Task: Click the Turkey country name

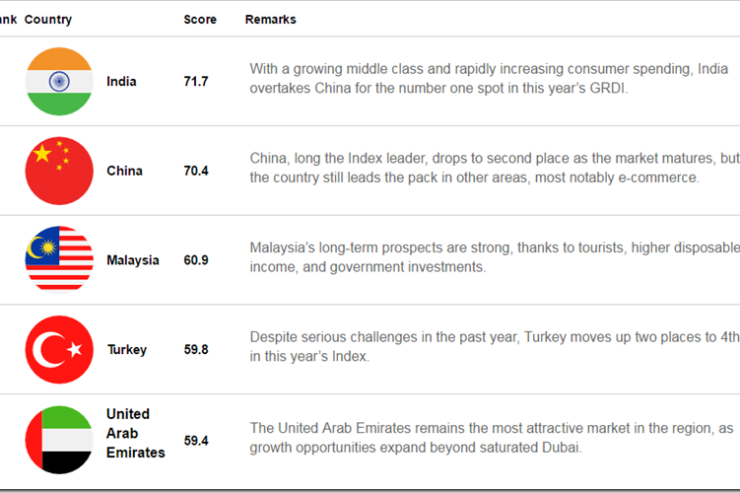Action: coord(127,350)
